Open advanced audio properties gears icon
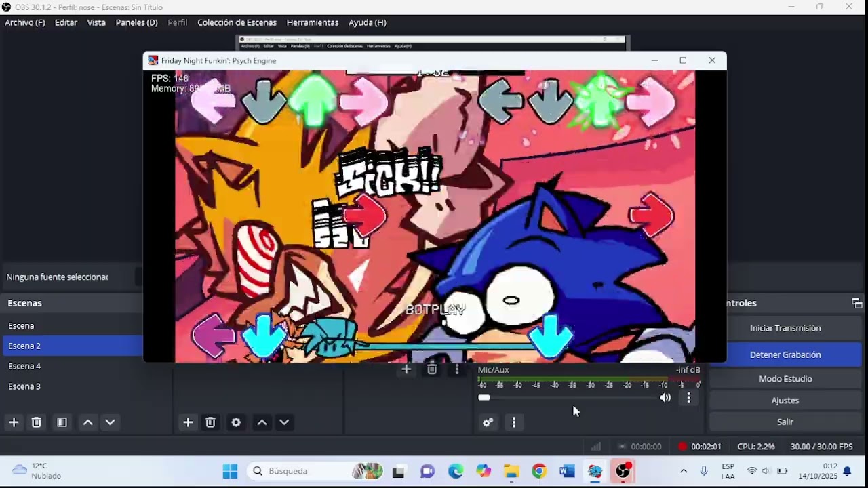 coord(488,422)
